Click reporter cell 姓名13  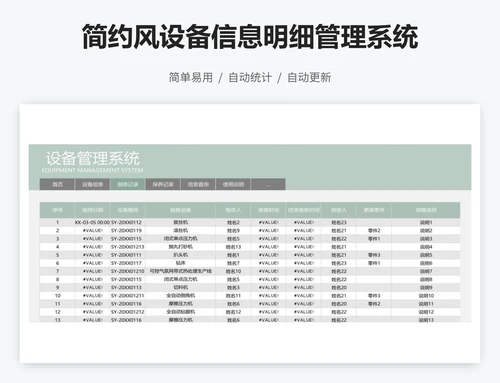(x=233, y=247)
